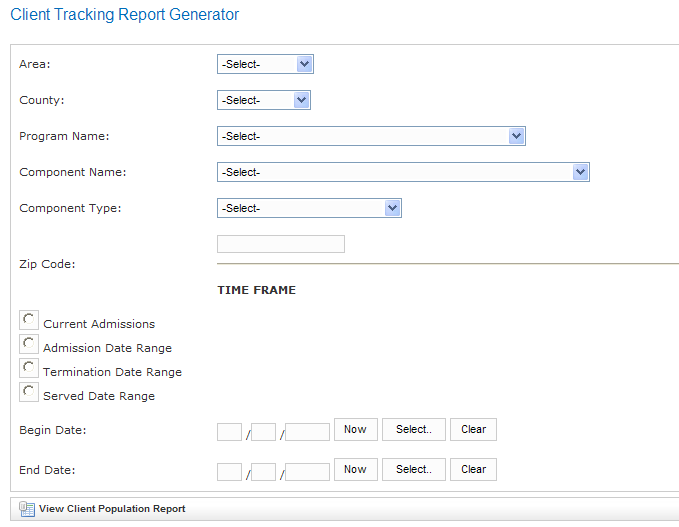The height and width of the screenshot is (527, 679).
Task: Select the Current Admissions radio button
Action: pyautogui.click(x=29, y=320)
